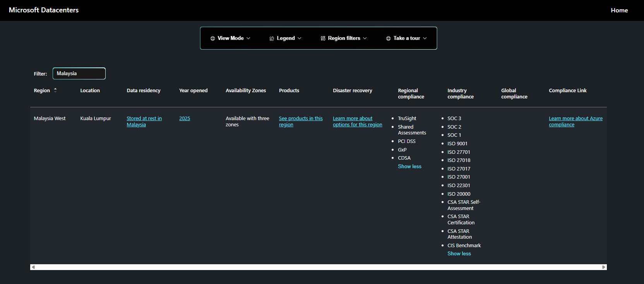This screenshot has height=284, width=644.
Task: Sort table by the Region sort arrows
Action: pos(55,90)
